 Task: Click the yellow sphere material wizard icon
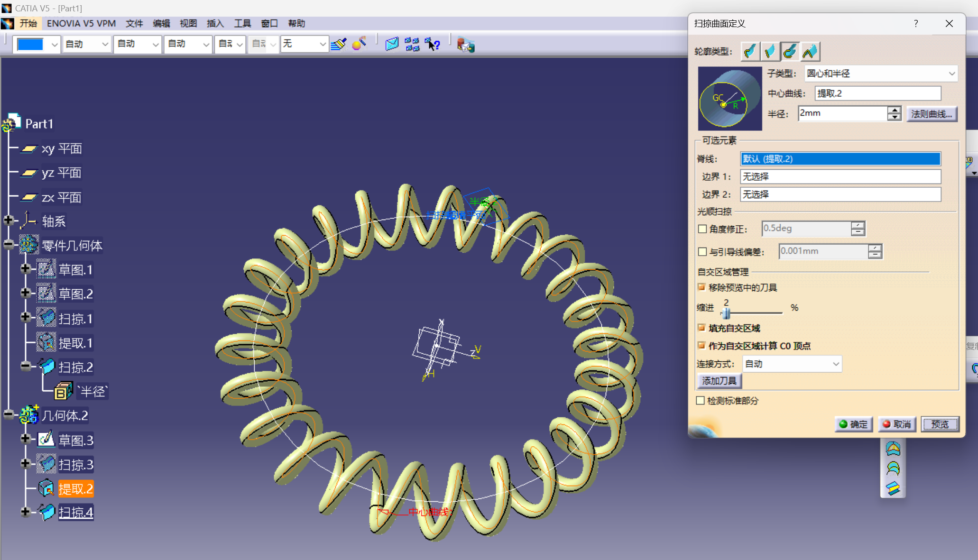click(x=360, y=44)
